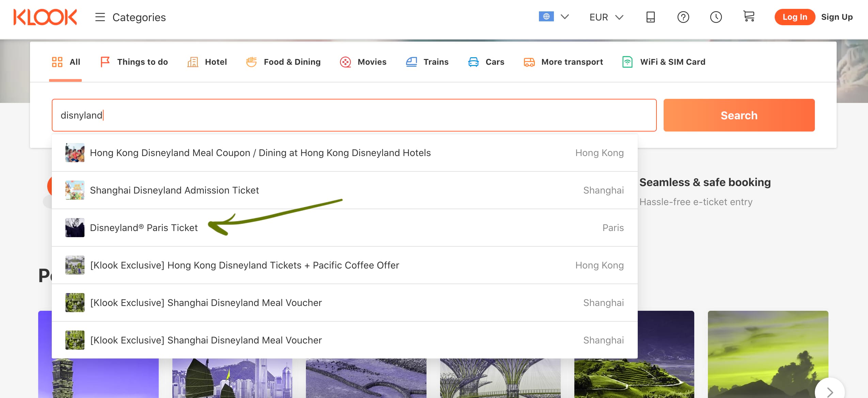Select Hong Kong Disneyland Meal Coupon suggestion
The width and height of the screenshot is (868, 398).
pos(345,153)
